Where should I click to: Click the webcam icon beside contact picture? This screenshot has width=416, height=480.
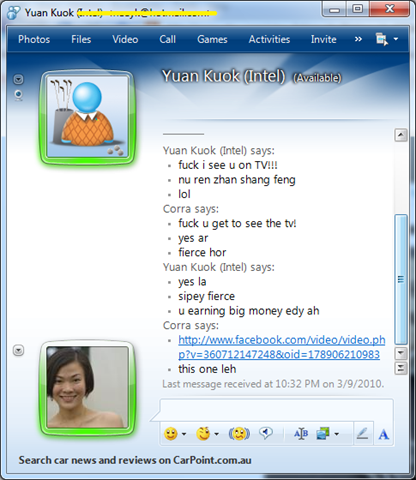tap(19, 96)
